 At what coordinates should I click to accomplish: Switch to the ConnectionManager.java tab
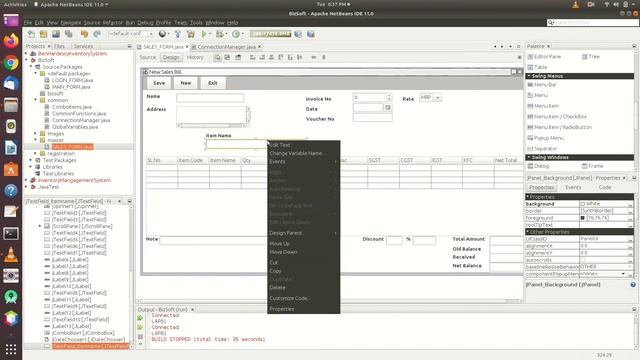[227, 47]
